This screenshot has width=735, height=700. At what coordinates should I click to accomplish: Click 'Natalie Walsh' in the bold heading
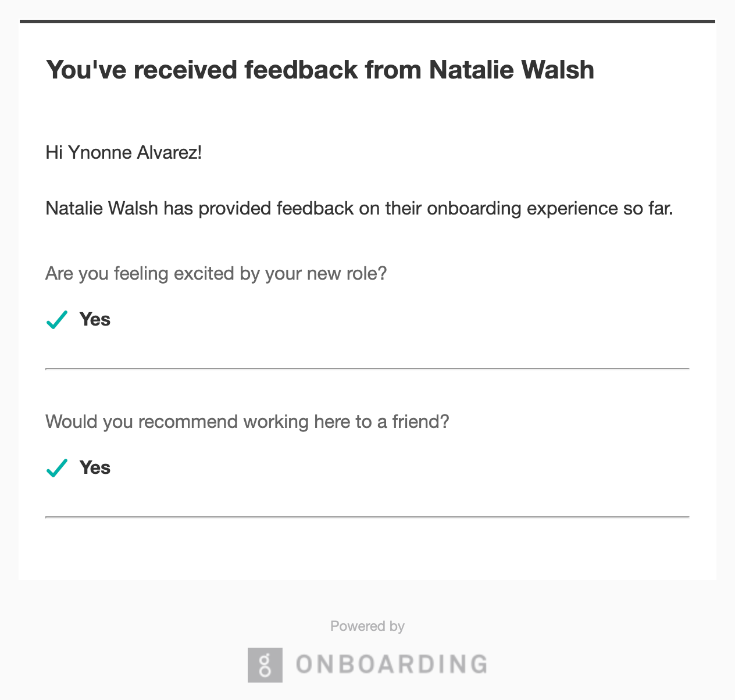point(512,70)
